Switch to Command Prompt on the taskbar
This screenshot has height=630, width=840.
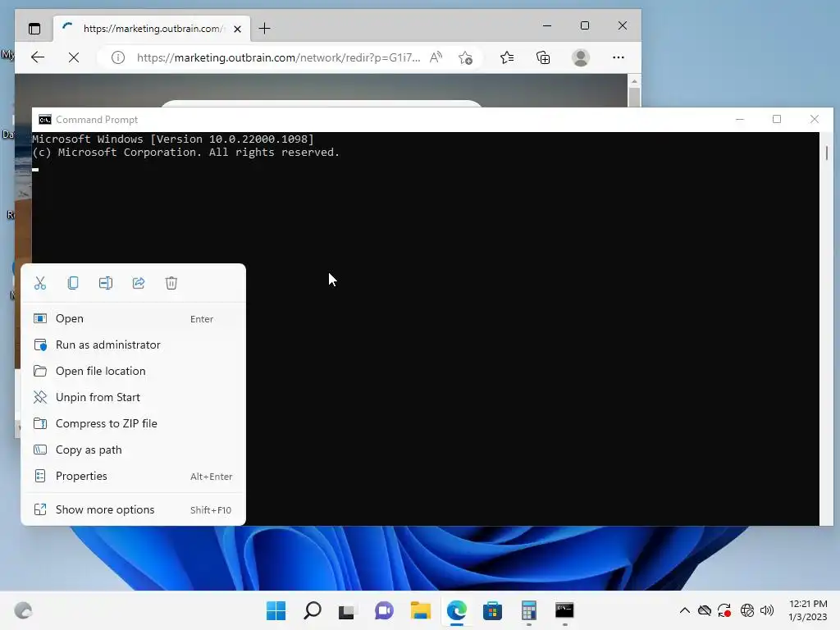tap(564, 610)
